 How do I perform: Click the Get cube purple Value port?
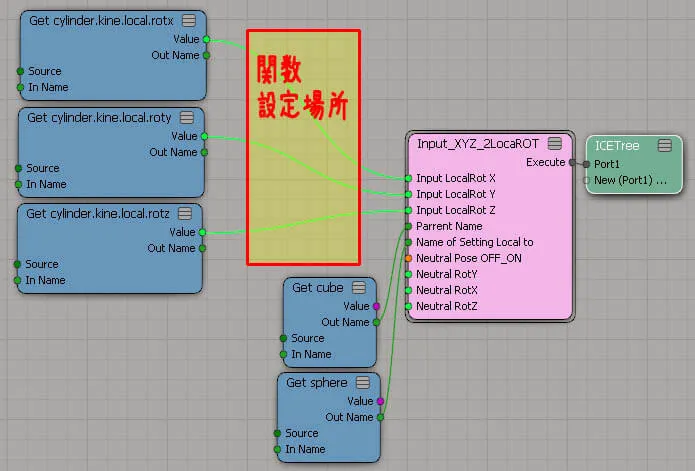[x=376, y=306]
